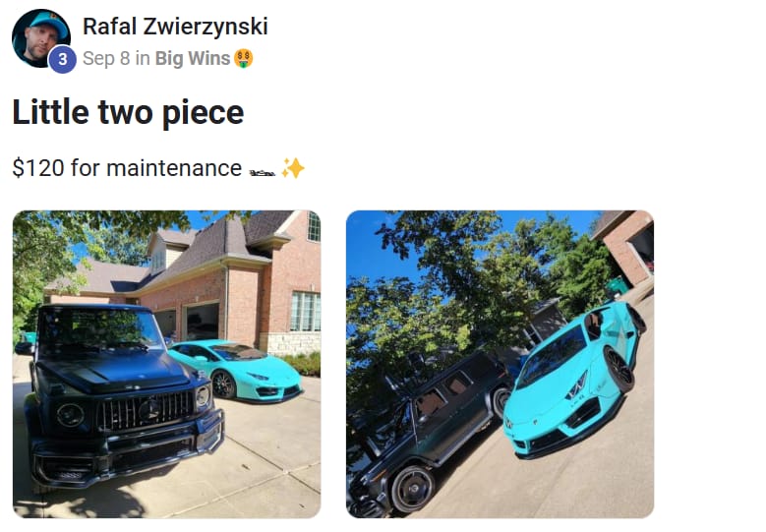Click the money-face emoji beside Big Wins
This screenshot has height=532, width=766.
243,59
